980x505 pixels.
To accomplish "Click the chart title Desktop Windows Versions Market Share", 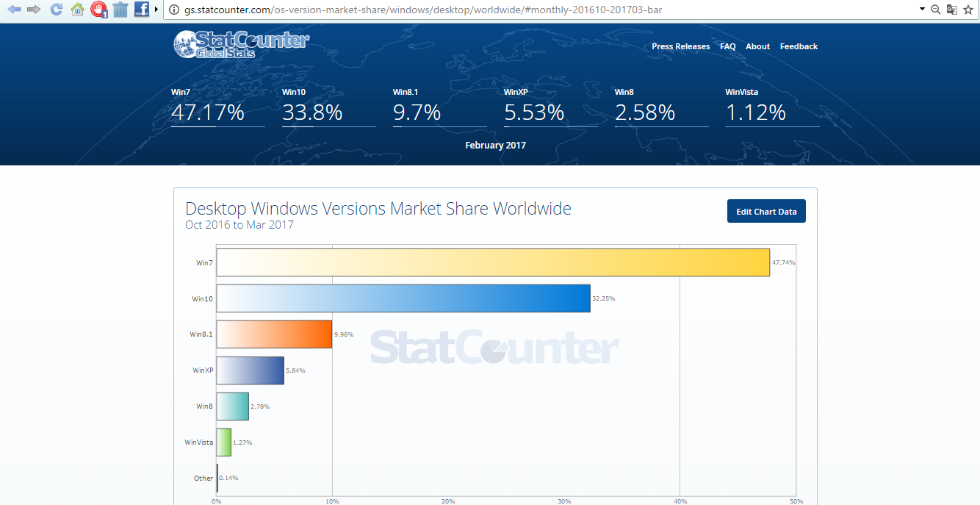I will coord(378,209).
